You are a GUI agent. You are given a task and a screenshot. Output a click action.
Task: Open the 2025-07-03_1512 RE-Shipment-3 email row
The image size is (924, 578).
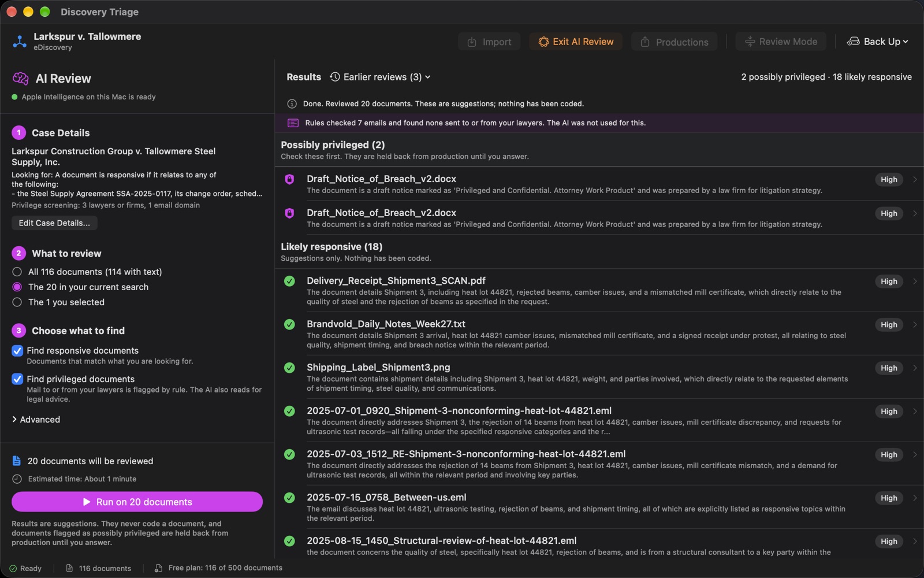(x=599, y=464)
